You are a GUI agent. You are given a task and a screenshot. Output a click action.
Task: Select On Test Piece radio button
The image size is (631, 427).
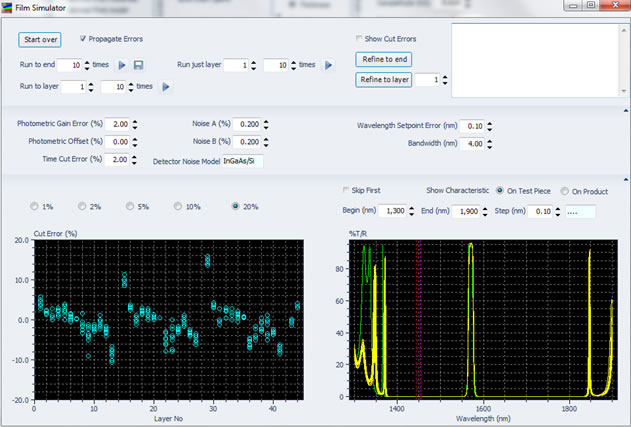click(x=500, y=191)
